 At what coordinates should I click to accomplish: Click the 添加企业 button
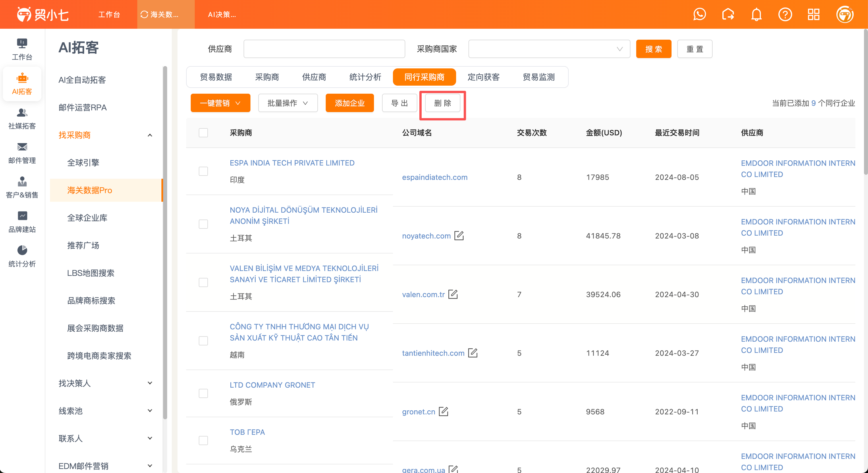click(350, 103)
